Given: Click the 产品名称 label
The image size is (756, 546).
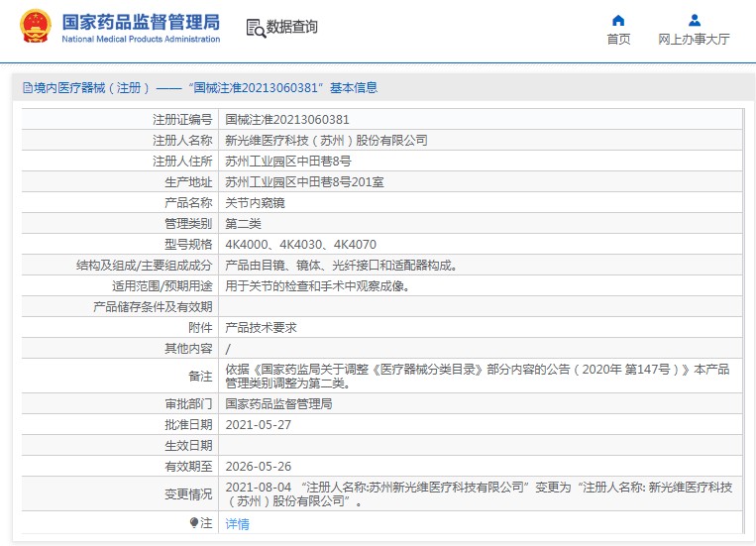Looking at the screenshot, I should pyautogui.click(x=188, y=202).
